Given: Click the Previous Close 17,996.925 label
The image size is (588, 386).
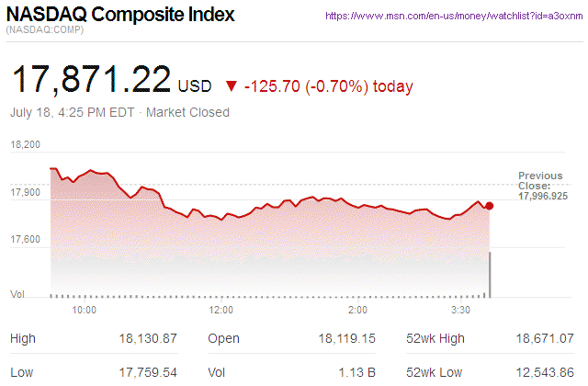Looking at the screenshot, I should (542, 186).
